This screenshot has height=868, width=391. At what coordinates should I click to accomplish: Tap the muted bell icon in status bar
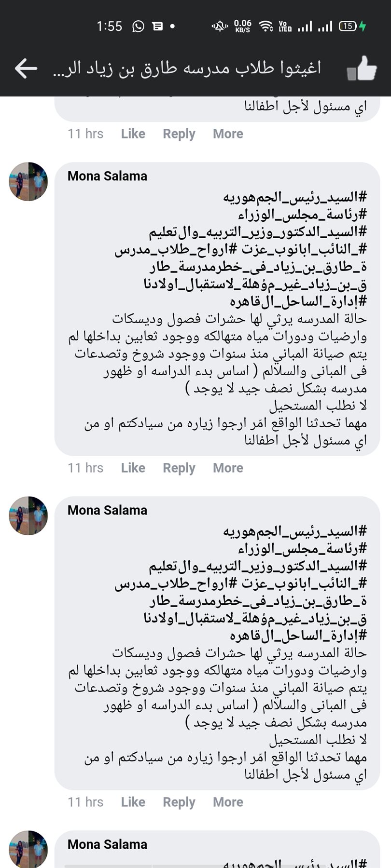pyautogui.click(x=220, y=26)
